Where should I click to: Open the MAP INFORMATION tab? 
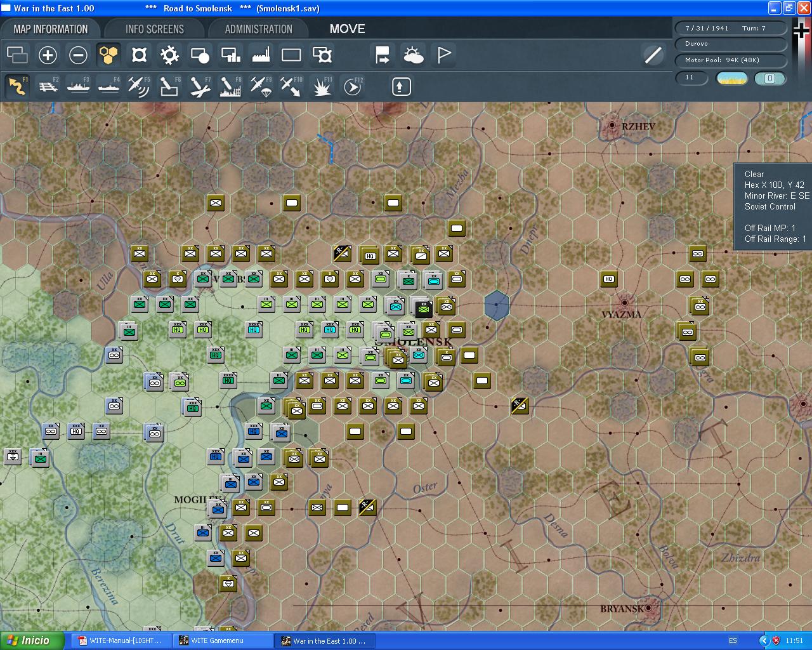(x=51, y=29)
